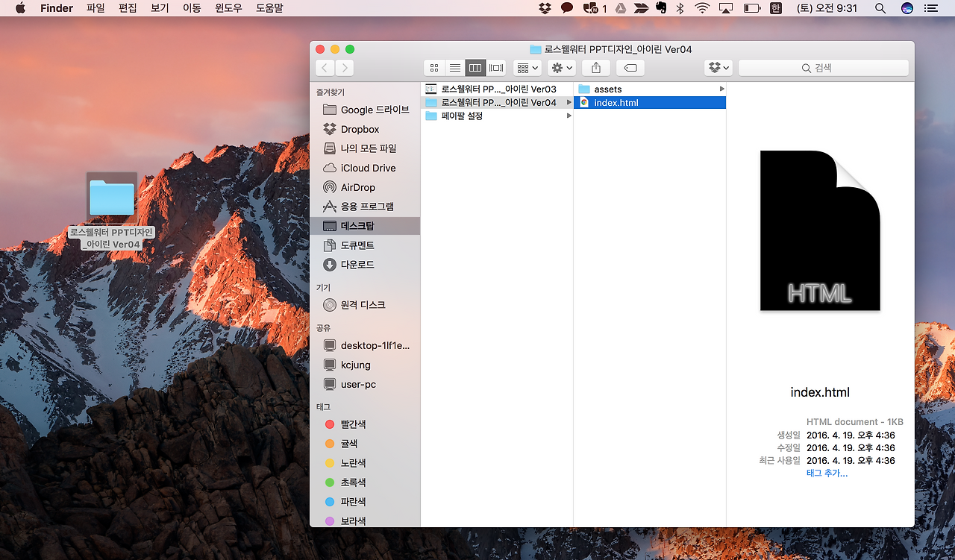
Task: Select the 페이팔 설정 folder
Action: [x=462, y=116]
